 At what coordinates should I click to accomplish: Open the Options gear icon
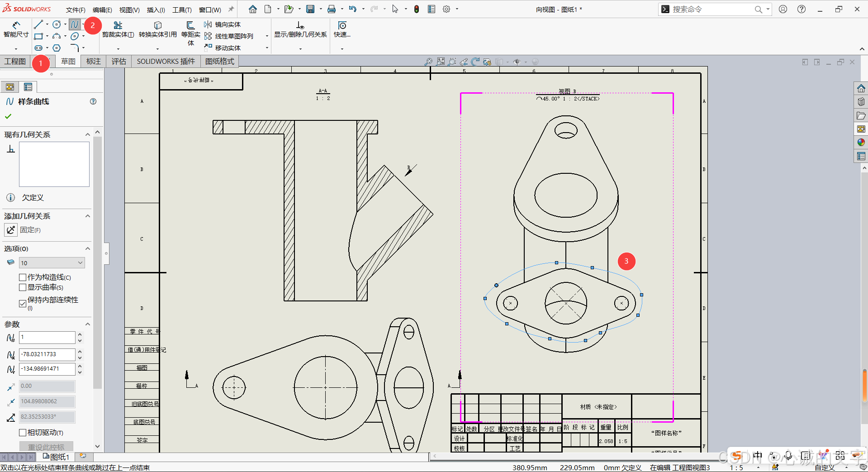[x=446, y=9]
